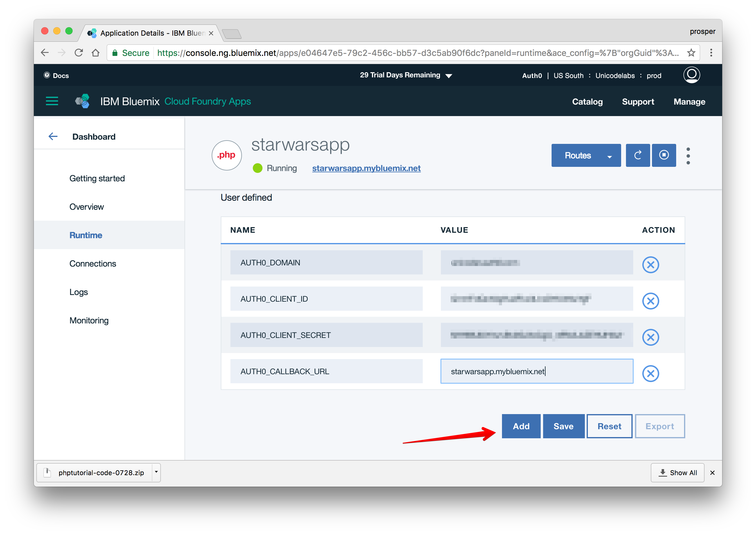This screenshot has width=756, height=535.
Task: Click the browser forward arrow
Action: tap(62, 53)
